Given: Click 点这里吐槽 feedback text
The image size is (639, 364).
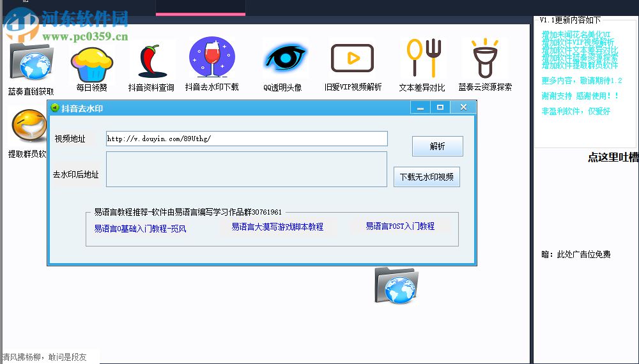Looking at the screenshot, I should pos(613,158).
